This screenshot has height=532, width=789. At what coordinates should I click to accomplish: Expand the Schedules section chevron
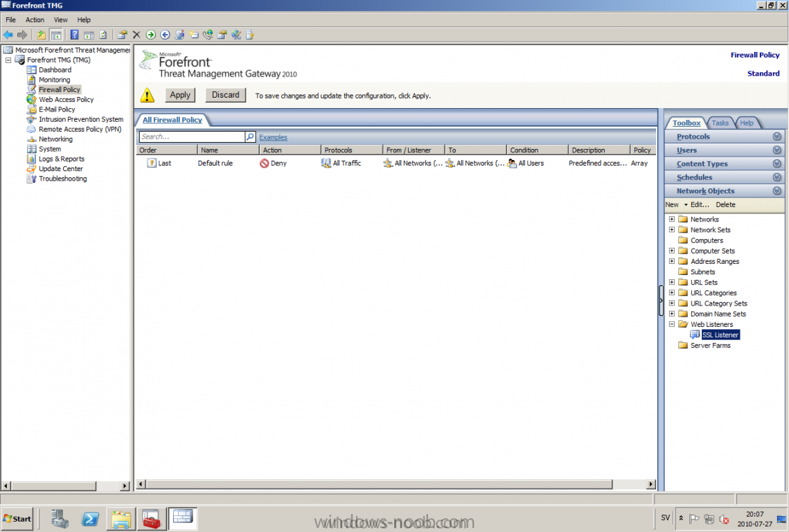pos(777,177)
